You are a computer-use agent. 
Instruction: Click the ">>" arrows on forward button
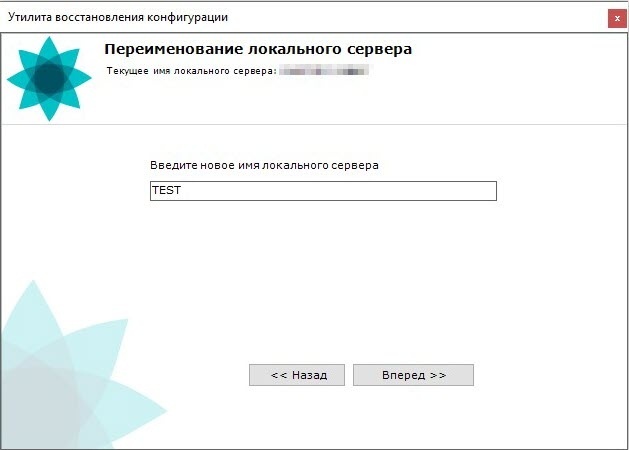tap(437, 375)
